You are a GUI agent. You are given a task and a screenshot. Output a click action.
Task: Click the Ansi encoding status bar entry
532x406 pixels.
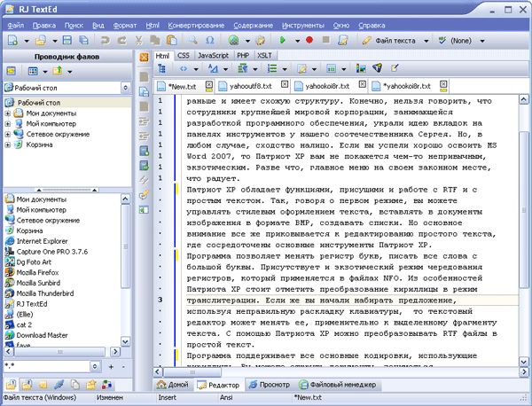coord(226,397)
